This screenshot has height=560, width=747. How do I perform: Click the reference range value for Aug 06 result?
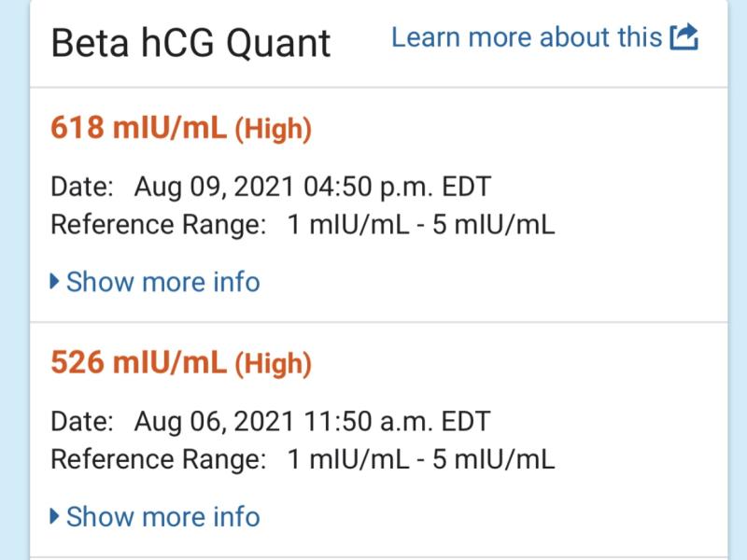421,459
